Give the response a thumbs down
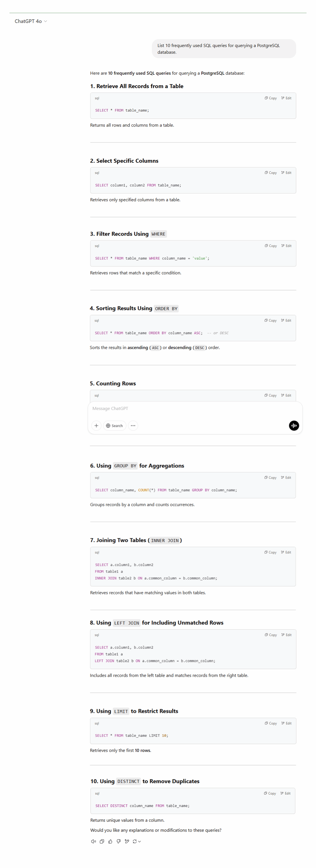Image resolution: width=316 pixels, height=868 pixels. 119,841
